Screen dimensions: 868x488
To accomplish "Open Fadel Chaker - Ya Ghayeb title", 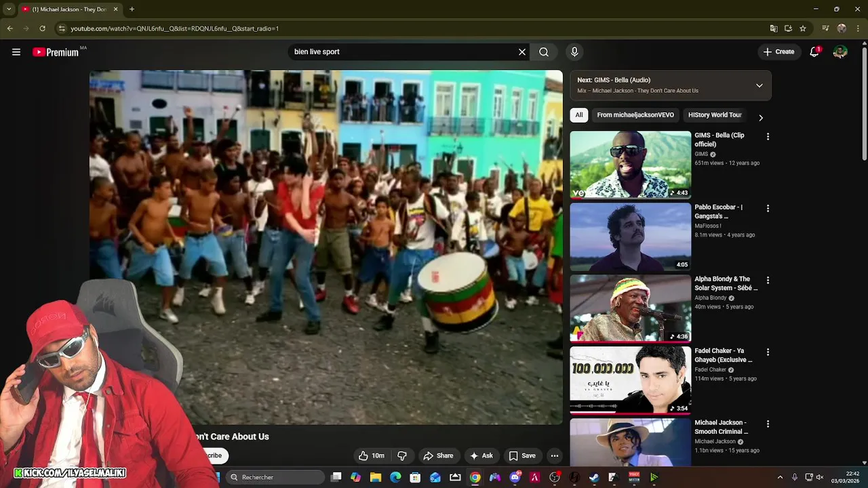I will pos(723,355).
